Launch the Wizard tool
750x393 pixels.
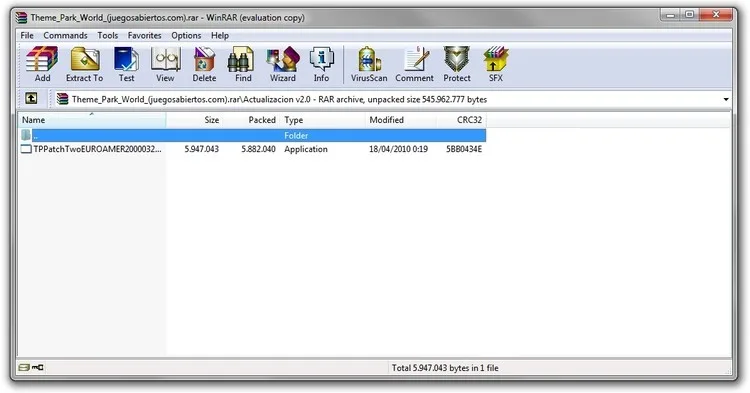tap(283, 65)
